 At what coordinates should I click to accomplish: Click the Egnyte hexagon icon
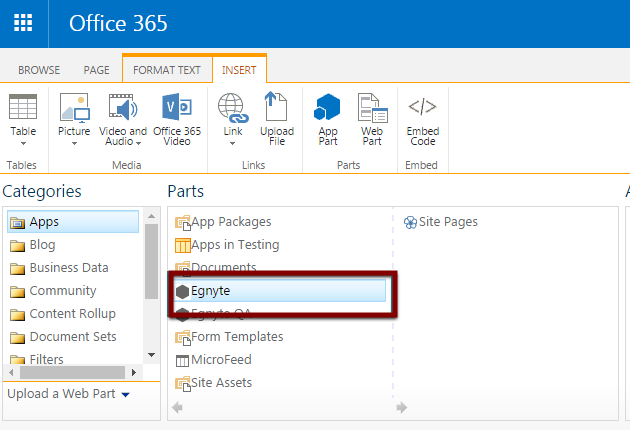[x=182, y=292]
